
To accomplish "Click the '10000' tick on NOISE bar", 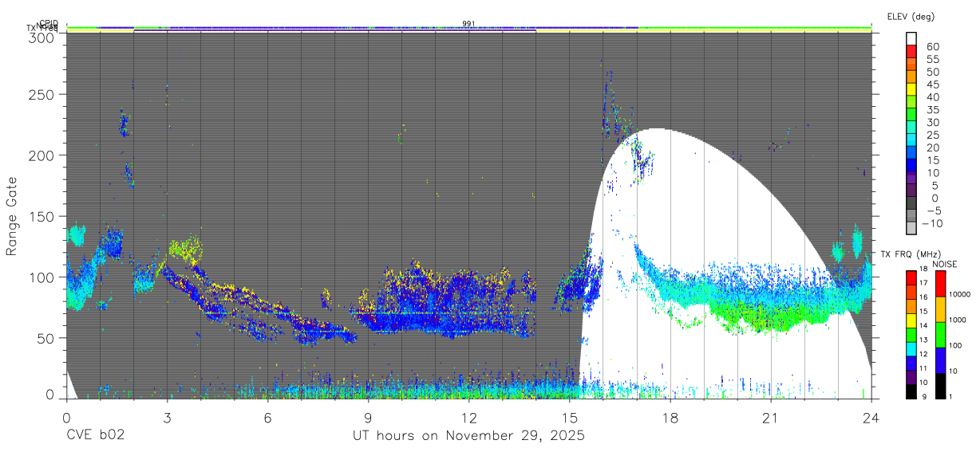I will coord(959,294).
